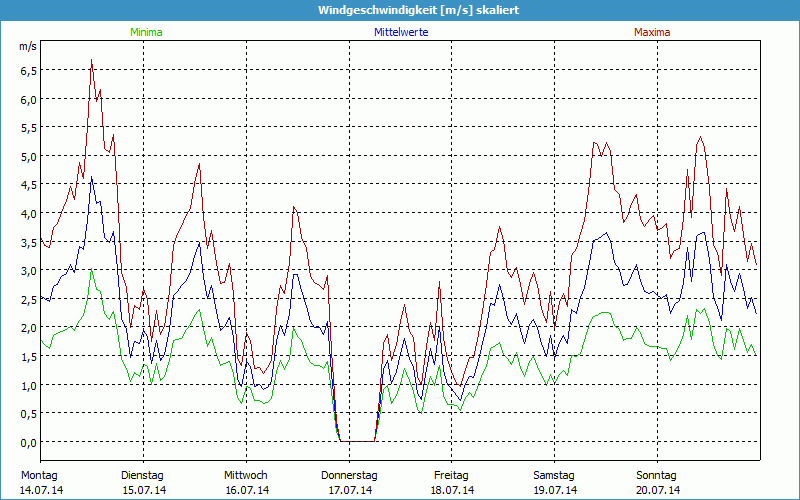Click the red Maxima legend label

[652, 32]
